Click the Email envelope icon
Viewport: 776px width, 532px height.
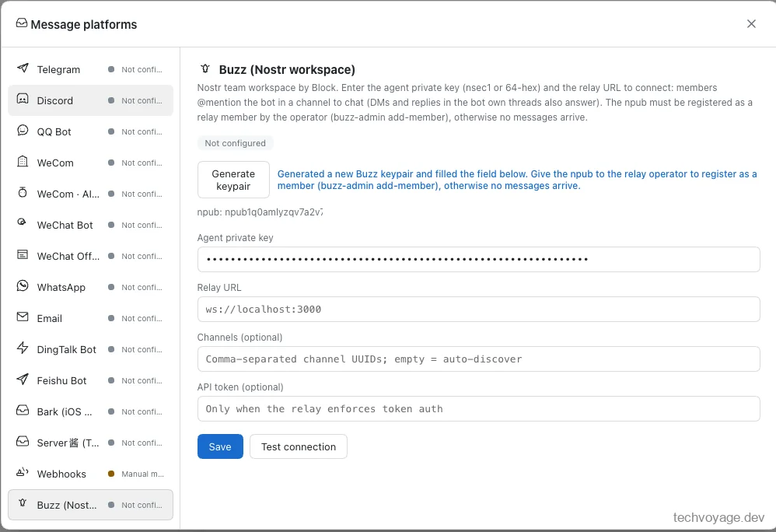tap(23, 317)
